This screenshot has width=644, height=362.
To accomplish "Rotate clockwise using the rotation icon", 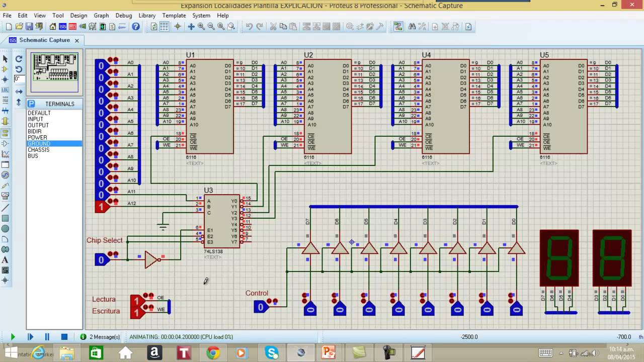I will [x=19, y=59].
